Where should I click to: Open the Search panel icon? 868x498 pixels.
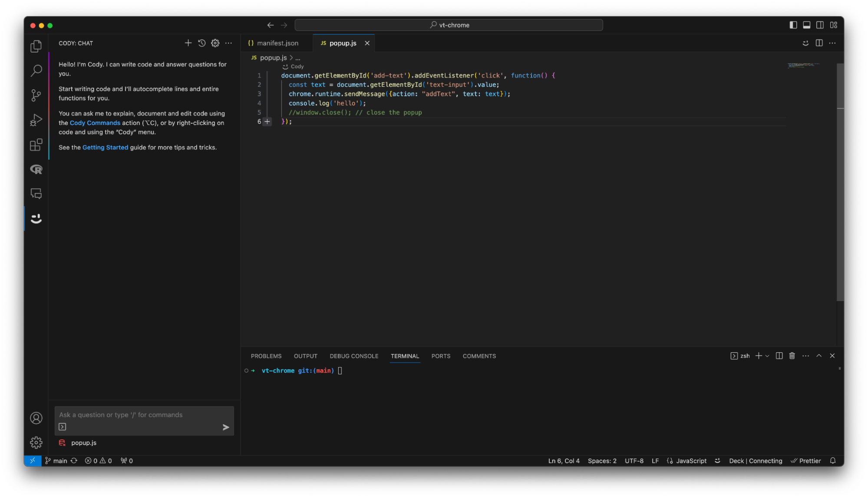click(x=35, y=71)
